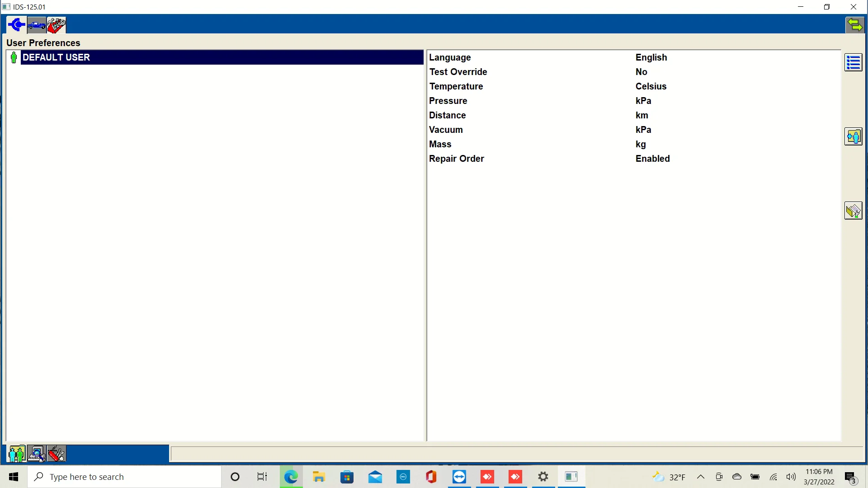Click the blue back arrow icon
Image resolution: width=868 pixels, height=488 pixels.
(x=16, y=25)
